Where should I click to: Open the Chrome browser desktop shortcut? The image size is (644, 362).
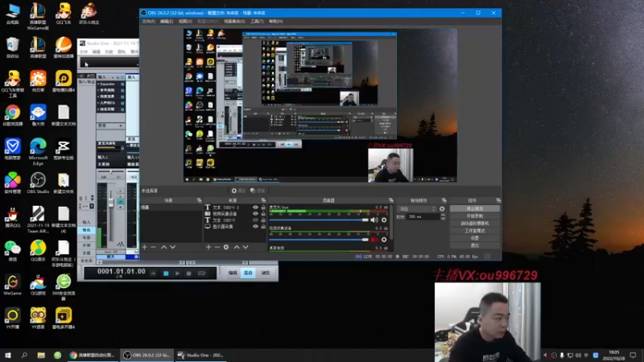(x=12, y=115)
